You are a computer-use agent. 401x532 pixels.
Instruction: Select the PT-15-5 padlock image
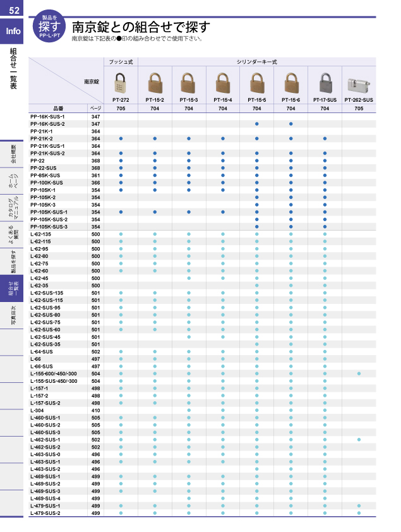click(257, 83)
